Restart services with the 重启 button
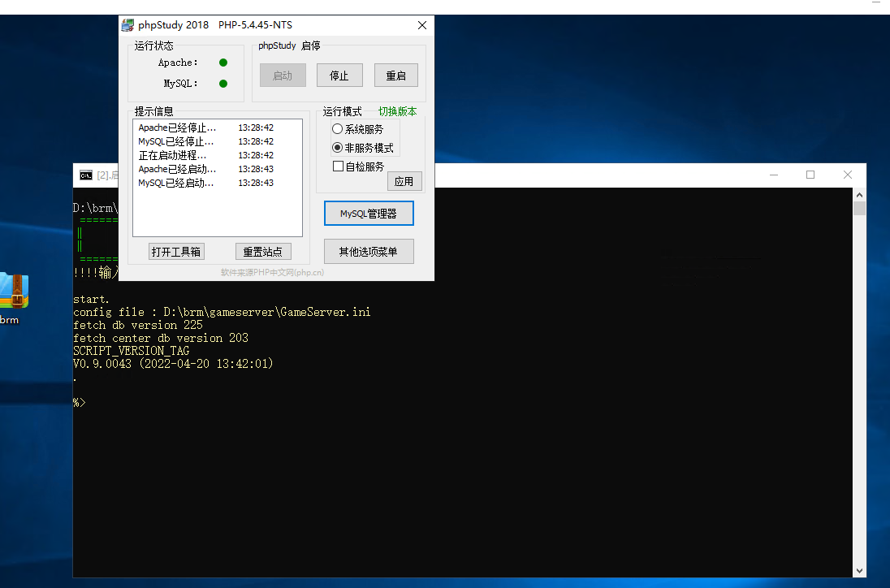Image resolution: width=890 pixels, height=588 pixels. (x=395, y=76)
